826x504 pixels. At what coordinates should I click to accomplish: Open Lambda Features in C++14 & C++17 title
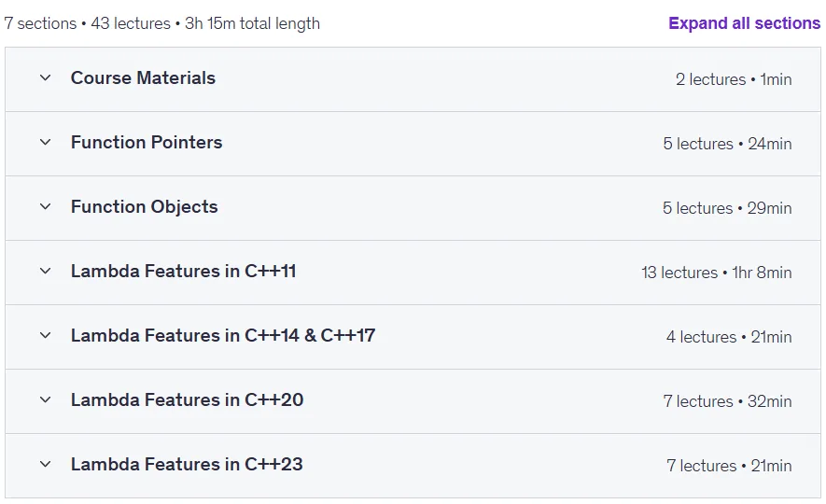click(x=223, y=335)
